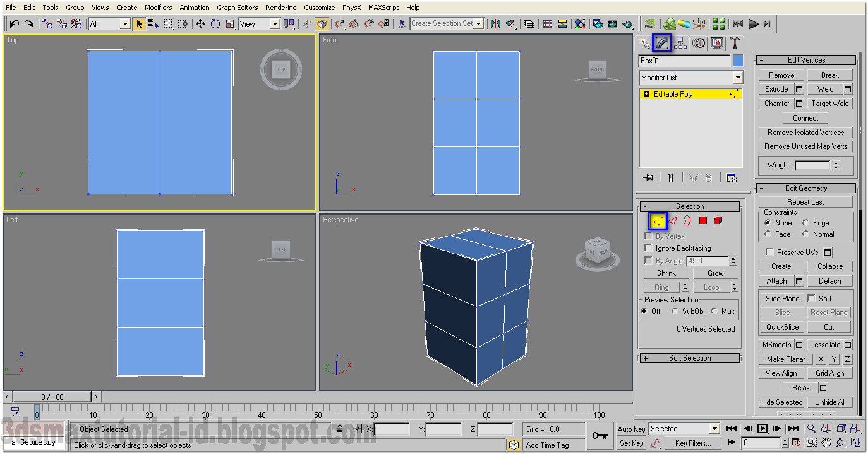Select the Select and Move tool
The image size is (868, 454).
pos(199,23)
